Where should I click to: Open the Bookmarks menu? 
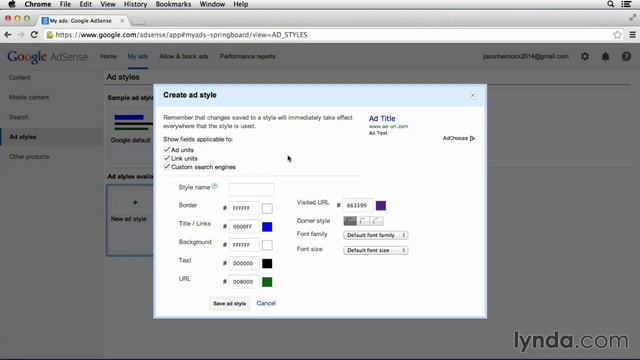coord(173,4)
